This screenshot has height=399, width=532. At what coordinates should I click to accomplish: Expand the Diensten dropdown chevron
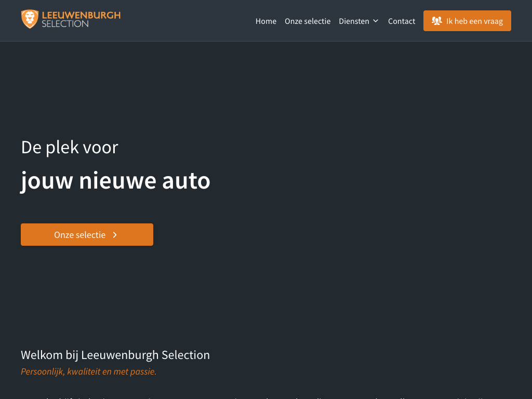pyautogui.click(x=376, y=21)
